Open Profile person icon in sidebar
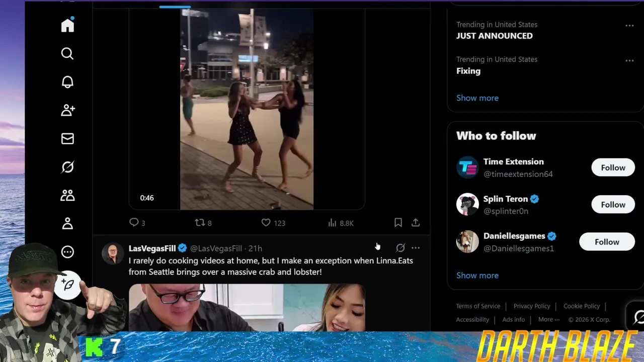Image resolution: width=644 pixels, height=362 pixels. tap(67, 224)
